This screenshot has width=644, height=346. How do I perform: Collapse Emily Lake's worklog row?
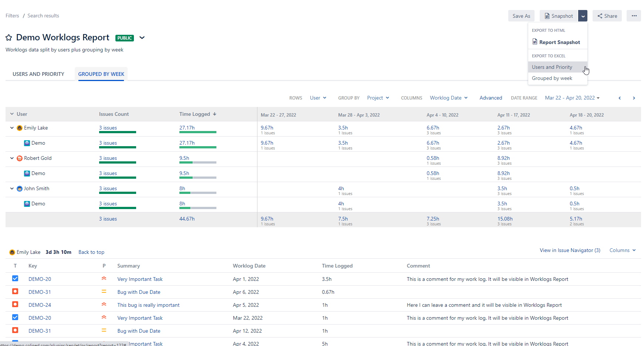(11, 128)
